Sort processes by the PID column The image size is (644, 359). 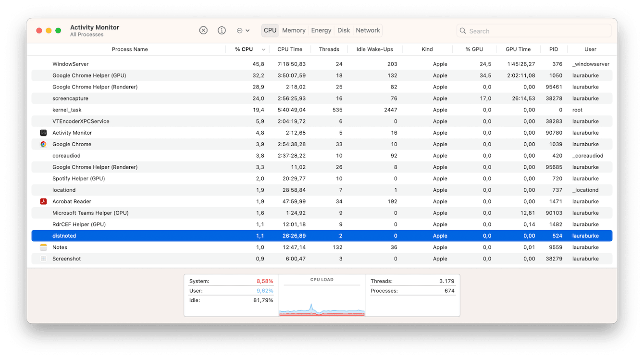(x=553, y=49)
